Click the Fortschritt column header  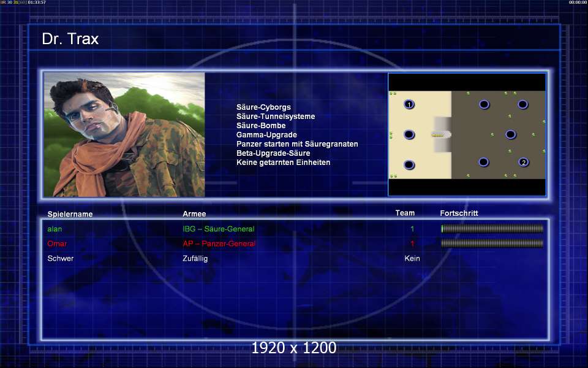(459, 213)
